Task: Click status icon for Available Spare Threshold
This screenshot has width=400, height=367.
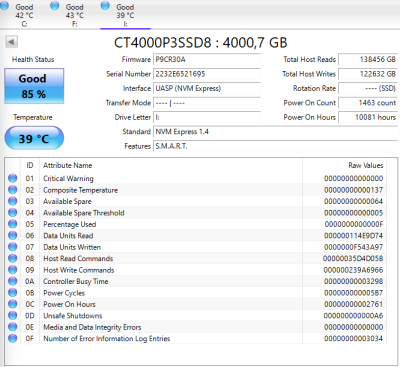Action: (13, 212)
